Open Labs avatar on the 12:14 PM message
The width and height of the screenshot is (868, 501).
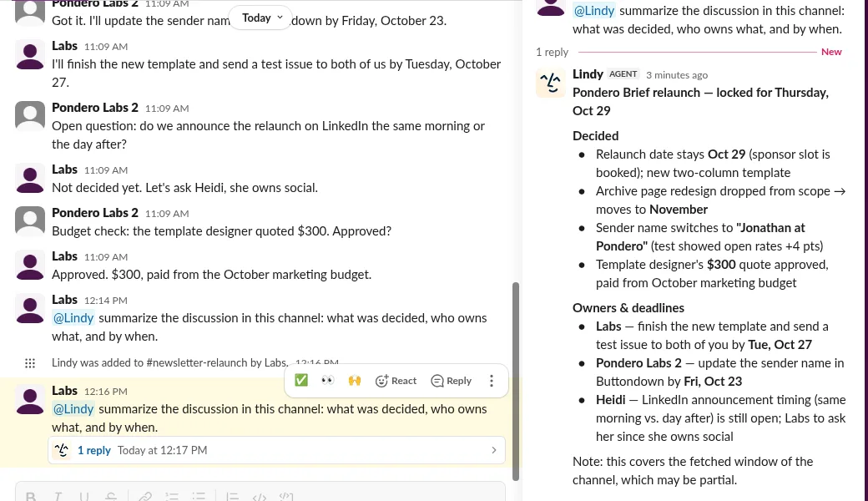point(30,309)
